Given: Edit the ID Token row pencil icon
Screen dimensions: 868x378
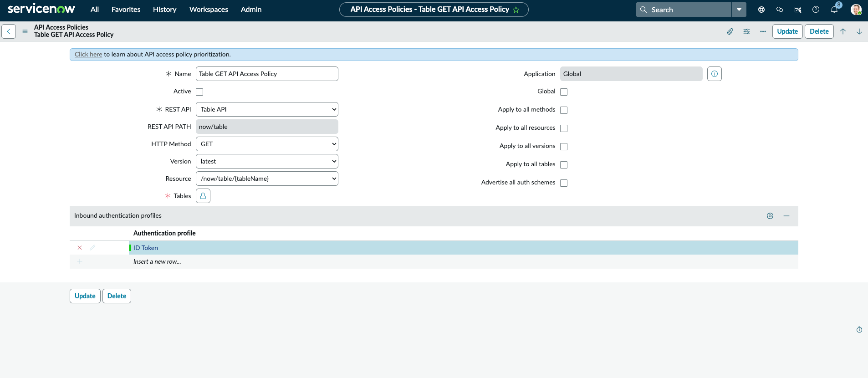Looking at the screenshot, I should pyautogui.click(x=92, y=248).
